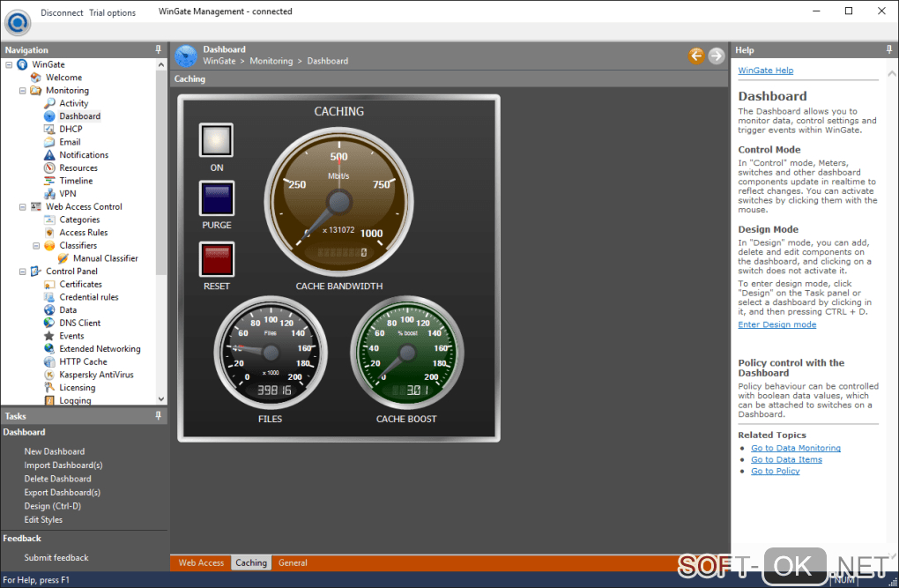The image size is (899, 588).
Task: Click the Licensing icon
Action: tap(50, 387)
